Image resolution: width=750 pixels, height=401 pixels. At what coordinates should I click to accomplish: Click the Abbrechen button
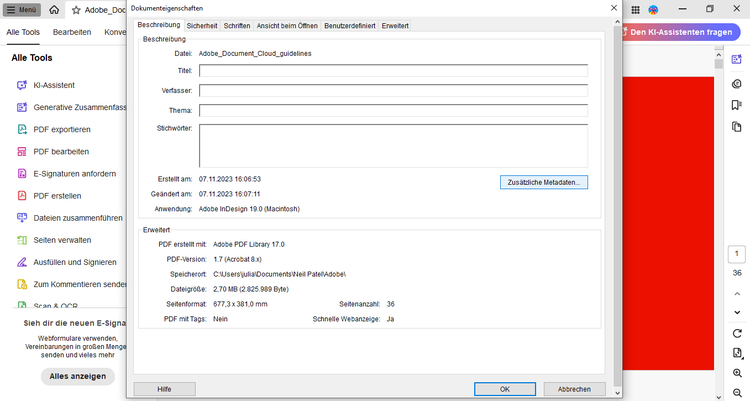[574, 389]
